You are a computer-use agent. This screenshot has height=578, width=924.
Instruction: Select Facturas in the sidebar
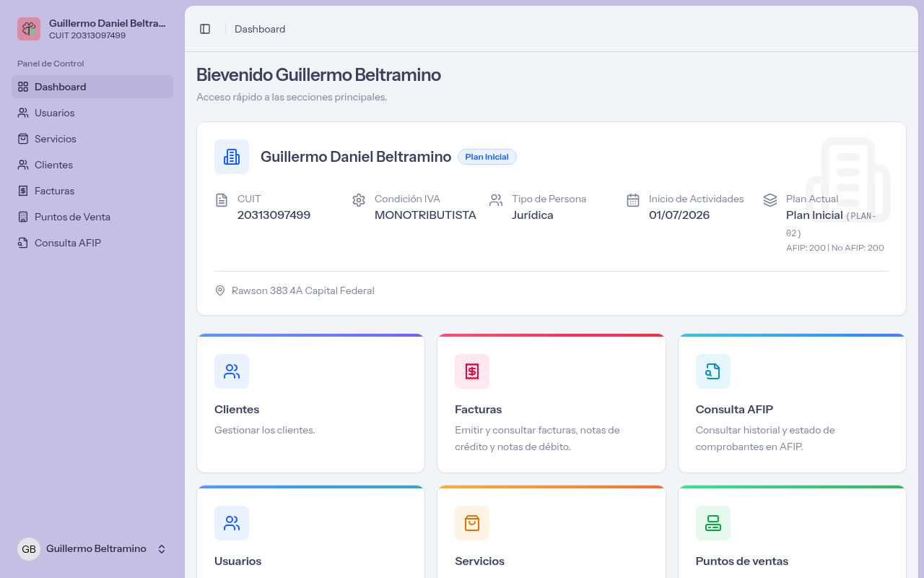(92, 191)
